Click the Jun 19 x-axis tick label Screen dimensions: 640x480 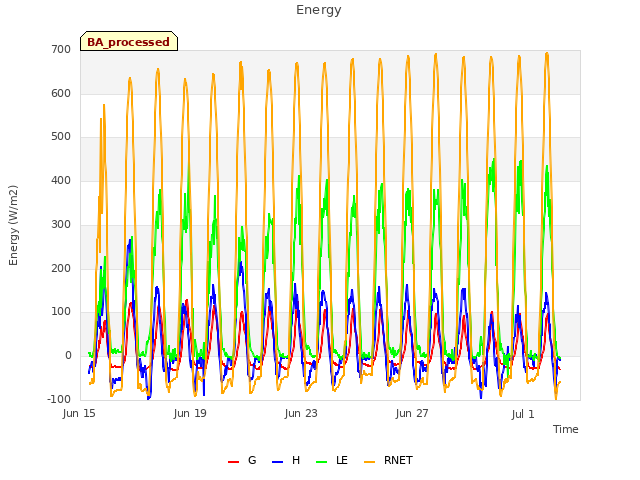pyautogui.click(x=190, y=413)
